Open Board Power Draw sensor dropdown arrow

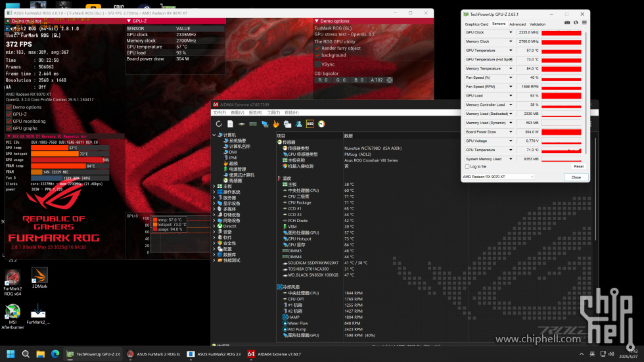tap(511, 132)
